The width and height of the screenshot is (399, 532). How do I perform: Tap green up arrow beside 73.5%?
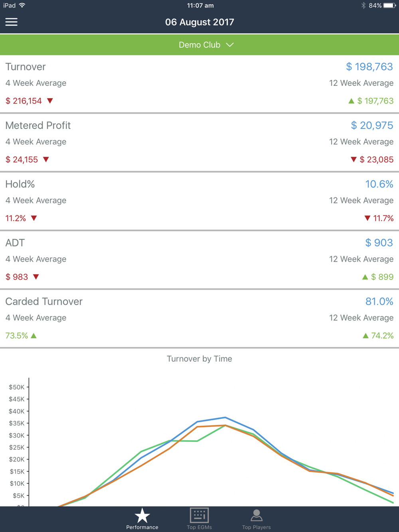(34, 336)
